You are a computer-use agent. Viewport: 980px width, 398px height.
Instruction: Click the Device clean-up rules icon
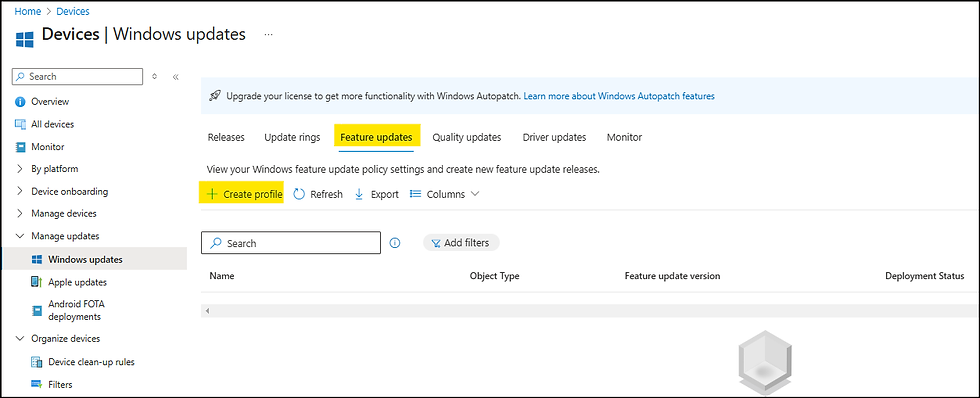tap(37, 362)
